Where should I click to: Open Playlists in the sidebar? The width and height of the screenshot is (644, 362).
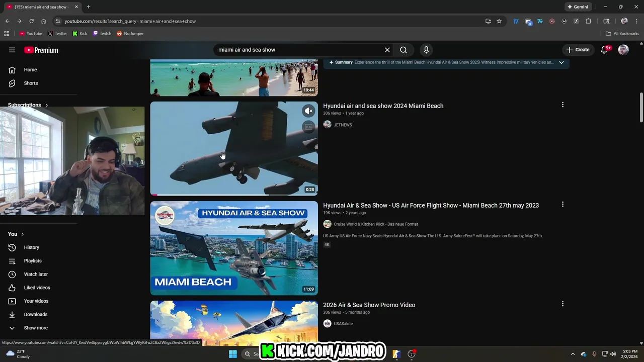pos(33,261)
